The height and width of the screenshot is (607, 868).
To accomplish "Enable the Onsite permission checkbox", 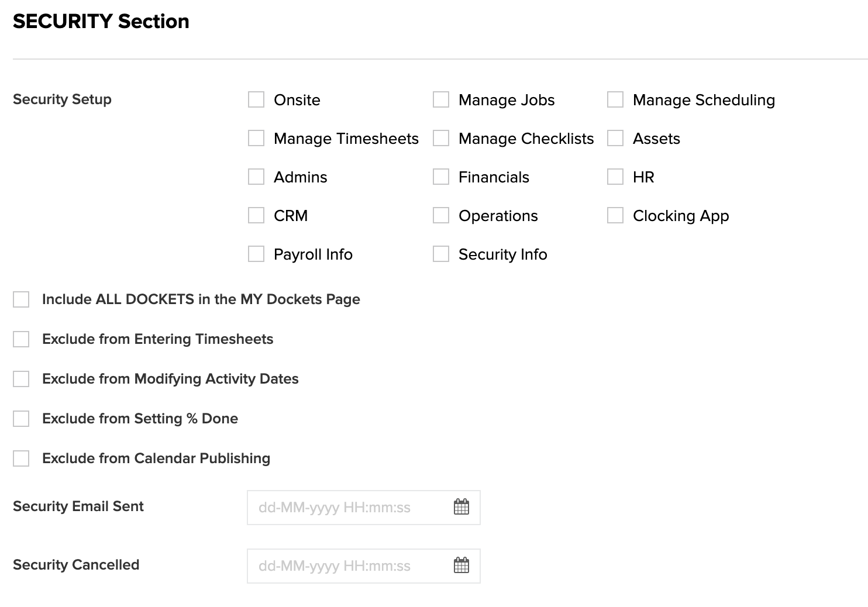I will [256, 99].
